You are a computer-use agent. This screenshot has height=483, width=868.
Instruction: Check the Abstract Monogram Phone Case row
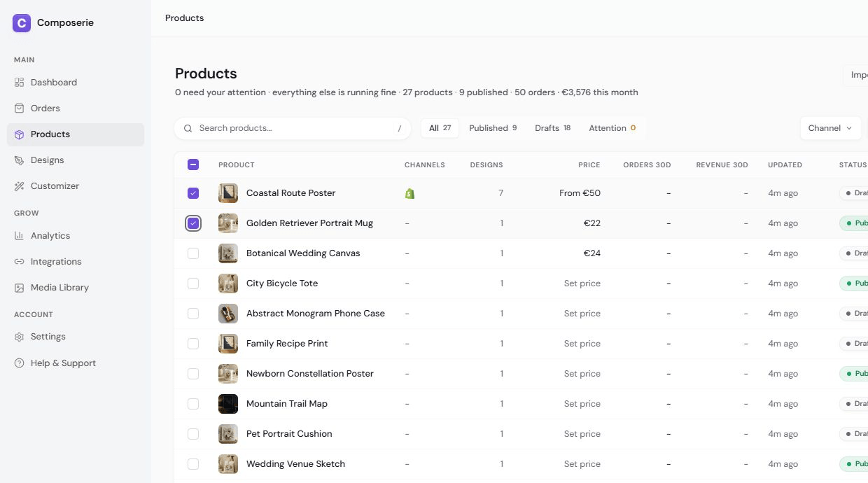click(193, 314)
